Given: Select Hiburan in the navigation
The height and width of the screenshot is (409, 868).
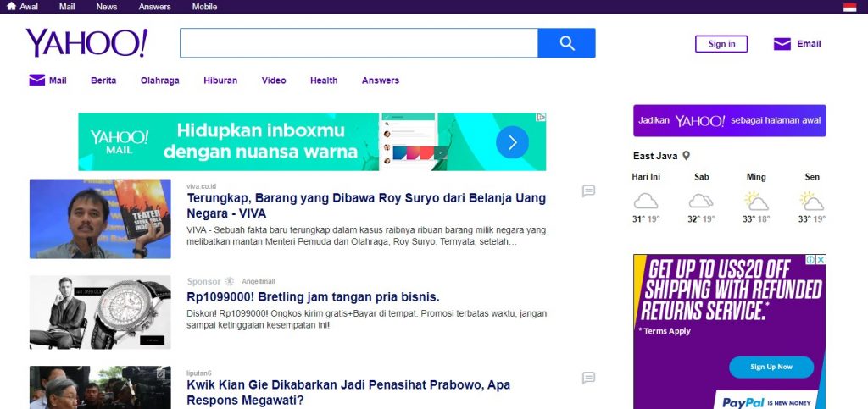Looking at the screenshot, I should click(x=220, y=80).
